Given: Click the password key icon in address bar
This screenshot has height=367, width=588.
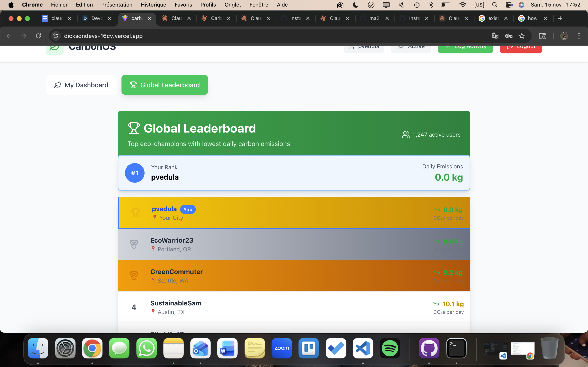Looking at the screenshot, I should point(509,36).
